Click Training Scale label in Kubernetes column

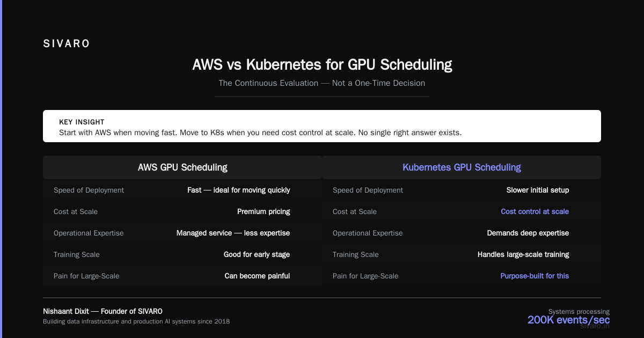point(356,254)
